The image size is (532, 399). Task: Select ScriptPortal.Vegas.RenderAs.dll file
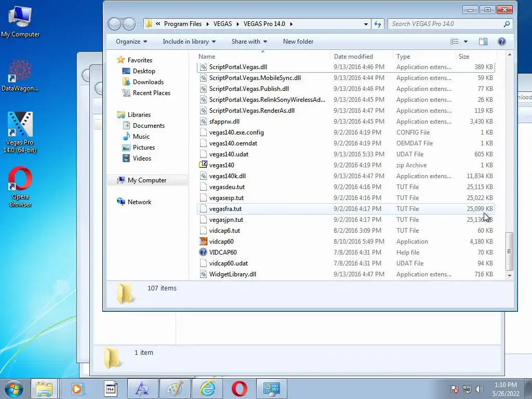(x=345, y=111)
